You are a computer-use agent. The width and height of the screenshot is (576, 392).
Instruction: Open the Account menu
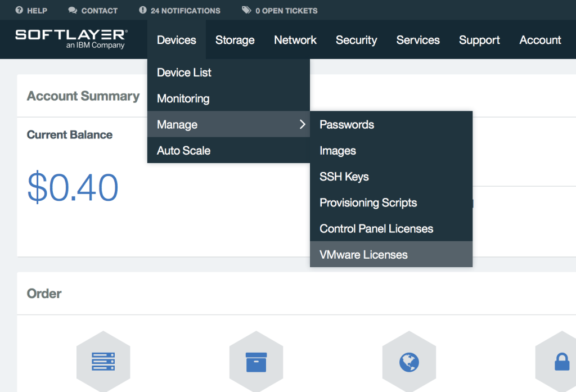(x=540, y=40)
